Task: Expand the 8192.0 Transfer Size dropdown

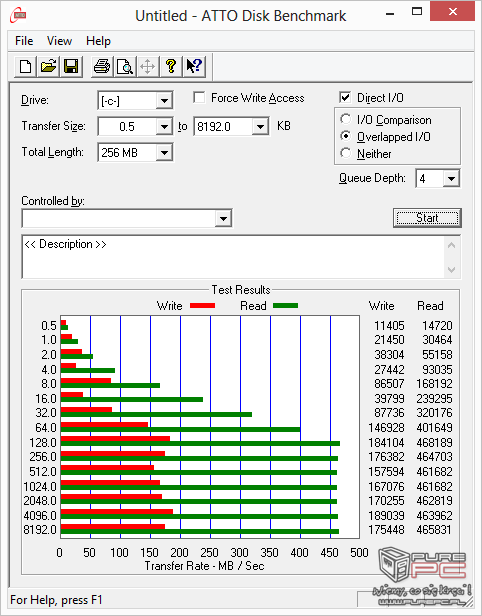Action: 260,126
